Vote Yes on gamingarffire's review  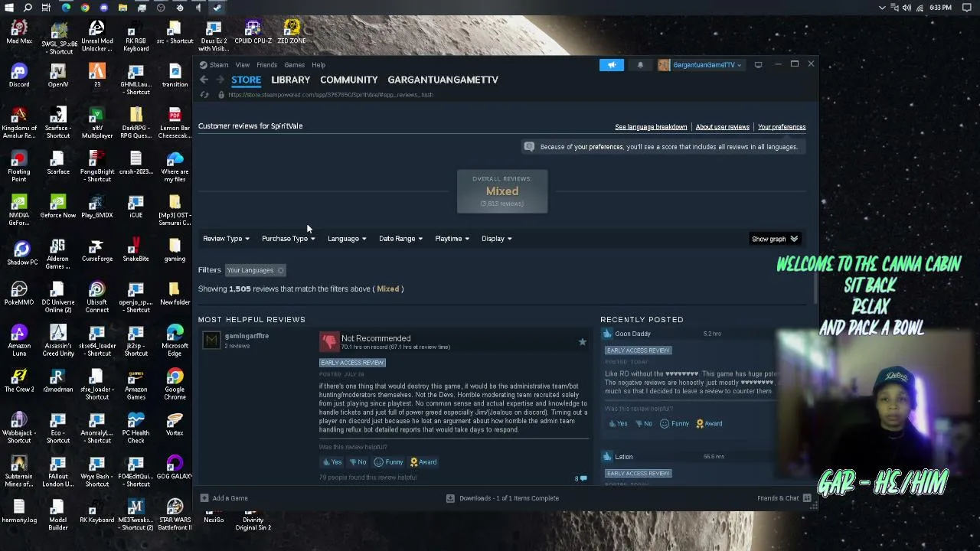point(332,462)
